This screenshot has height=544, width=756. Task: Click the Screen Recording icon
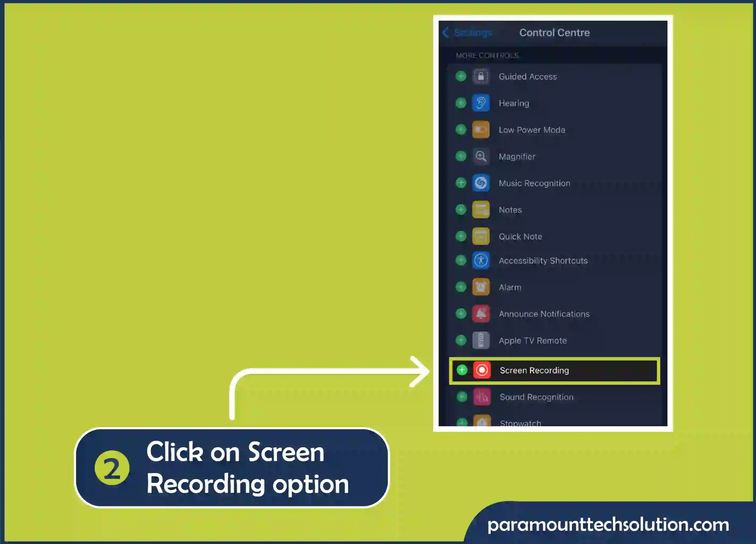(481, 370)
